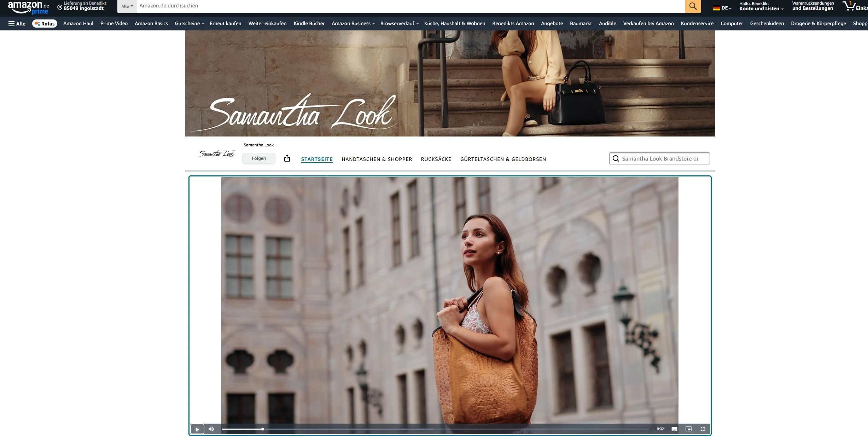Screen dimensions: 868x436
Task: Follow Samantha Look with the Folgen button
Action: pyautogui.click(x=258, y=158)
